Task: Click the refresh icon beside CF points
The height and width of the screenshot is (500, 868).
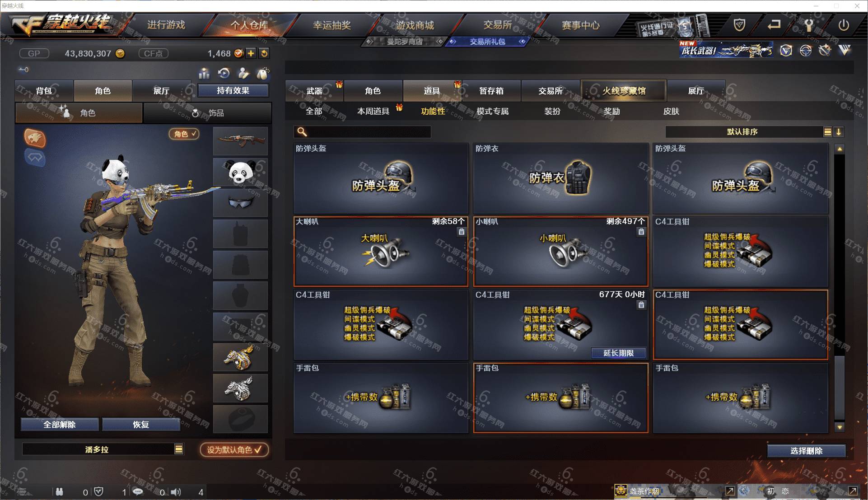Action: [264, 53]
